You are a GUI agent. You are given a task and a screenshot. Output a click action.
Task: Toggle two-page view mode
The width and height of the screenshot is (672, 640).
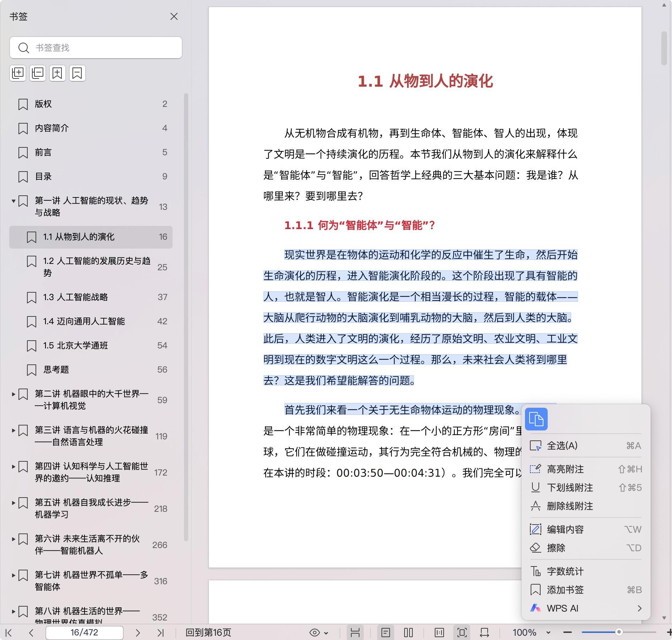click(408, 633)
